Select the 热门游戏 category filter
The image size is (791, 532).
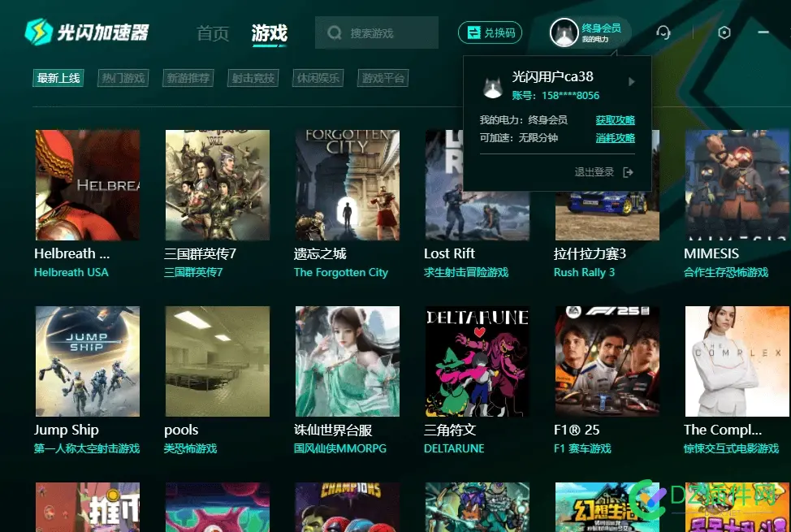123,78
